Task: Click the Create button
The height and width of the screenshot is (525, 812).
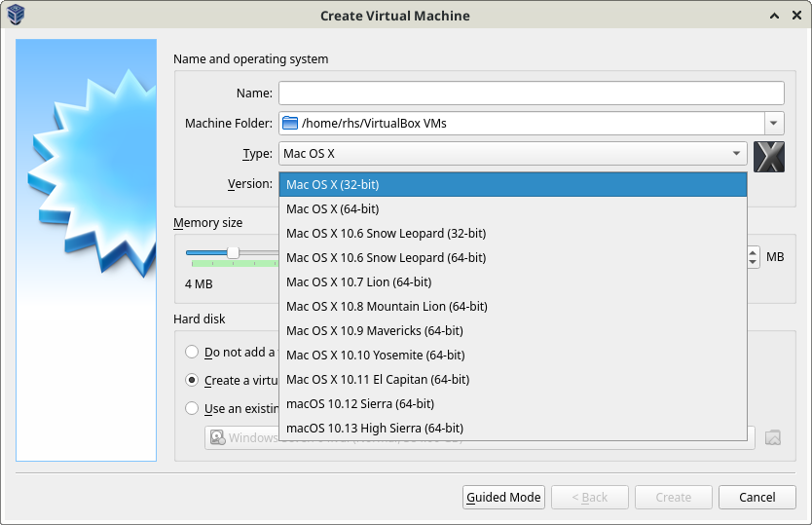Action: click(673, 498)
